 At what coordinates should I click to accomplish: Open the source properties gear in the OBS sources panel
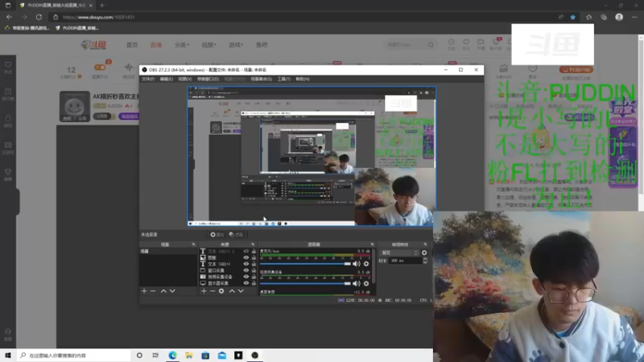coord(221,291)
